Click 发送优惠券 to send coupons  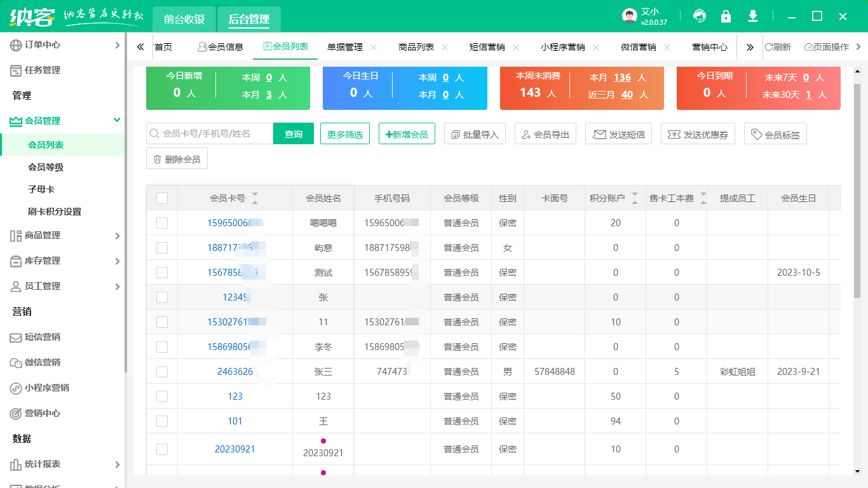coord(698,133)
